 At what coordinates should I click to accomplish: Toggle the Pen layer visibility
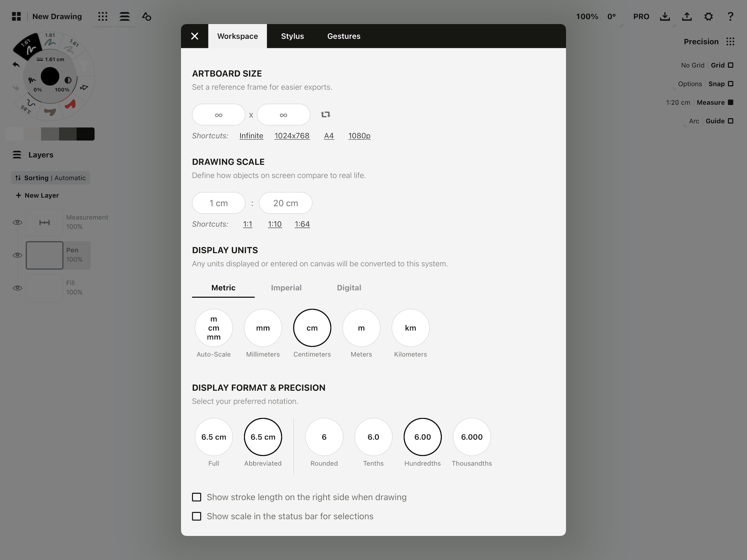pos(17,255)
